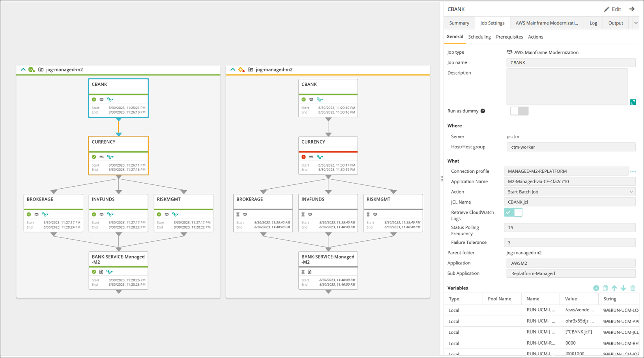This screenshot has width=644, height=358.
Task: Click the help icon next to Run as dummy
Action: click(x=483, y=111)
